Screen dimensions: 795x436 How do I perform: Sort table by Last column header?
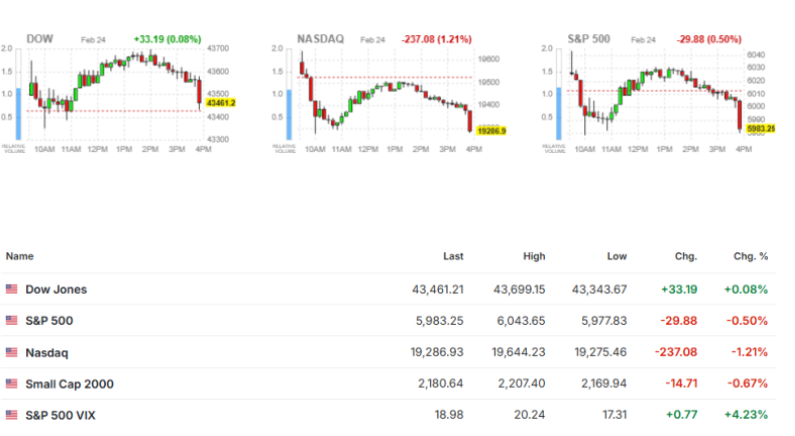(x=453, y=256)
